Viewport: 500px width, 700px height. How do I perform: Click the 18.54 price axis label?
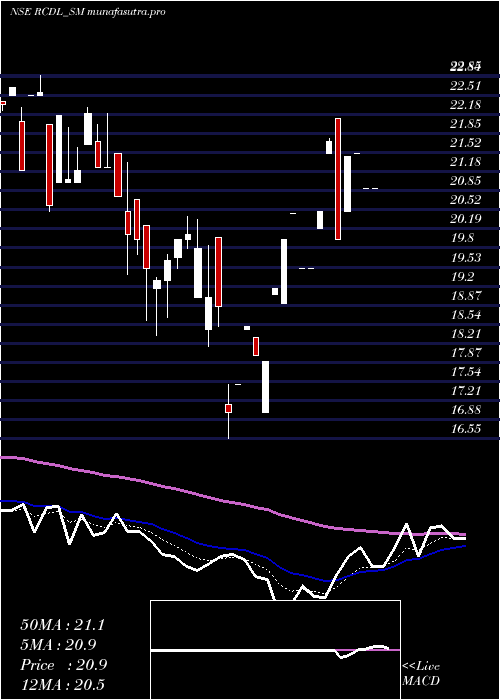click(x=466, y=315)
